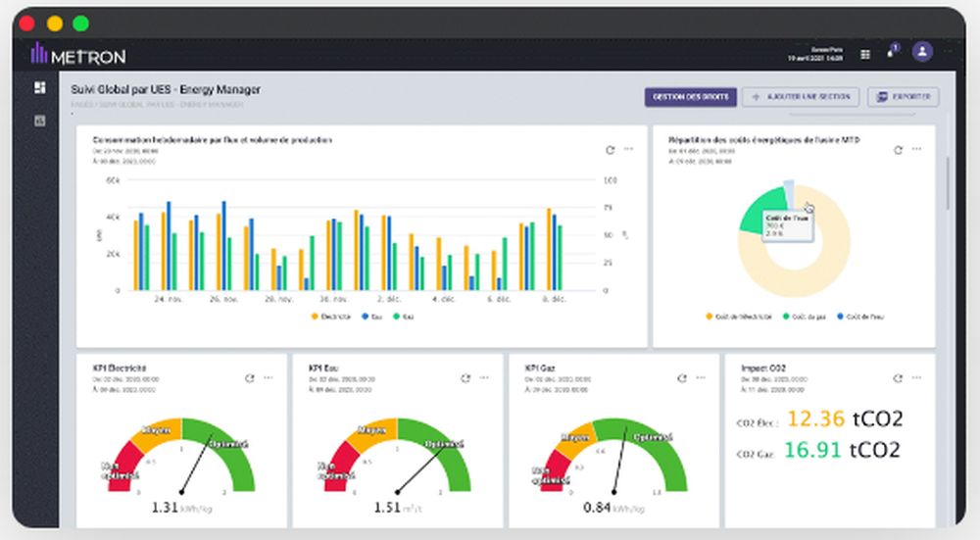Click the macOS green fullscreen window button
The image size is (980, 540).
80,24
